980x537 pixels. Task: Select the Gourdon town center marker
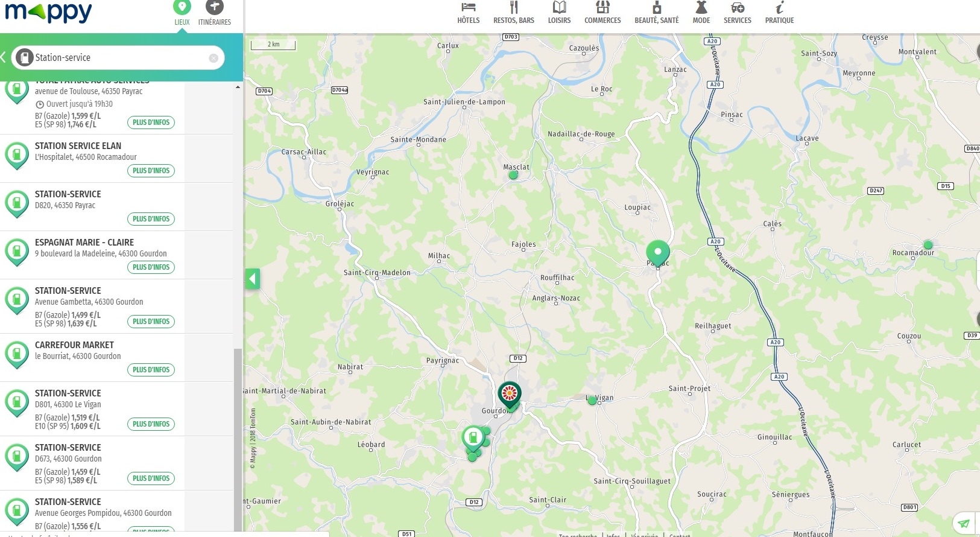510,395
